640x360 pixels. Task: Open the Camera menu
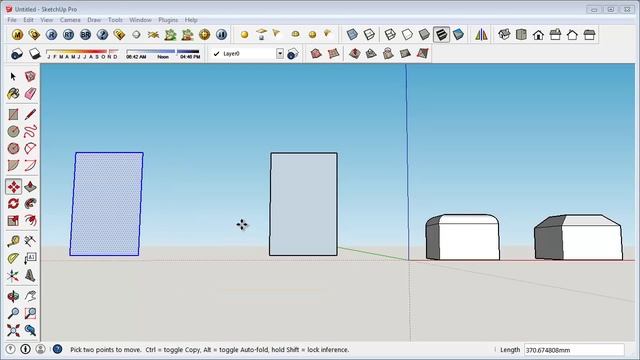point(70,20)
